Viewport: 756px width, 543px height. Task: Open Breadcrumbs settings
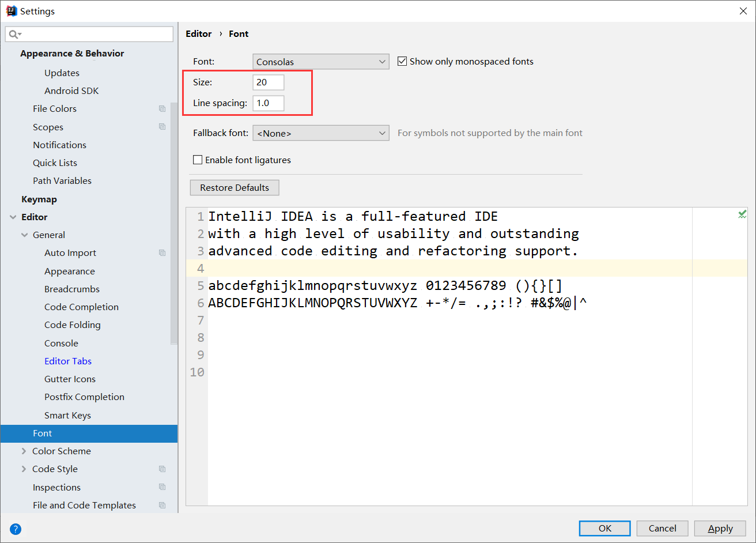[72, 289]
